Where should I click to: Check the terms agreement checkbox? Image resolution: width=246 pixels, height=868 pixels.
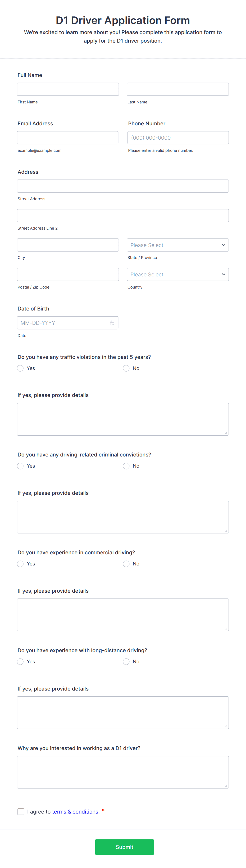(21, 811)
